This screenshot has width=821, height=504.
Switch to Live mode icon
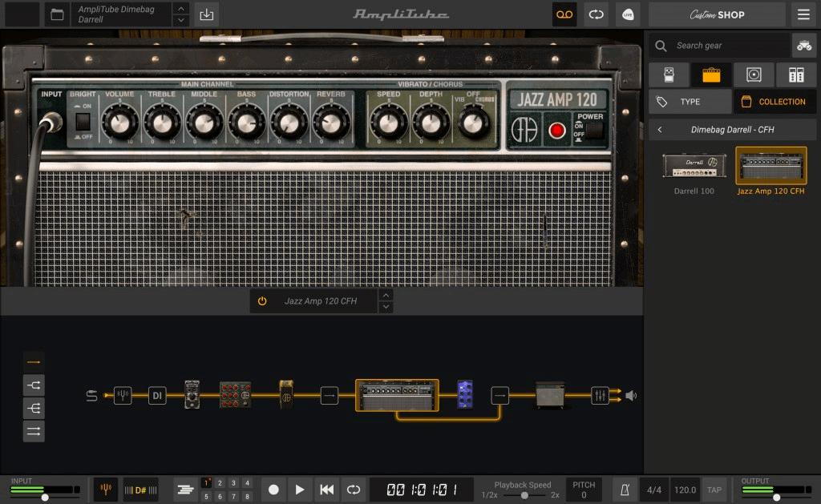[628, 14]
